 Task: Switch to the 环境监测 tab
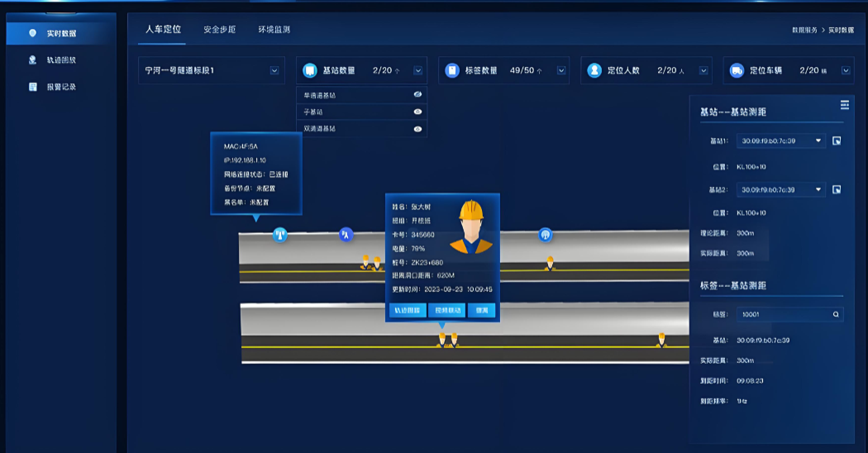(x=274, y=30)
